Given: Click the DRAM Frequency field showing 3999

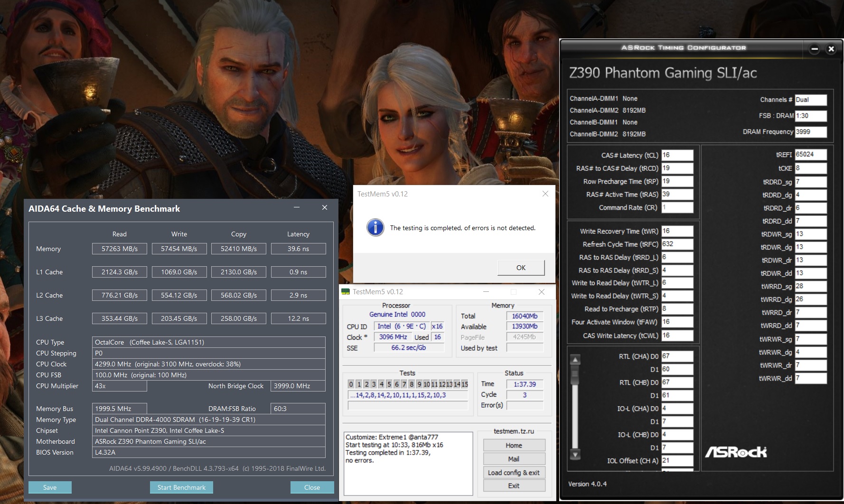Looking at the screenshot, I should coord(811,132).
